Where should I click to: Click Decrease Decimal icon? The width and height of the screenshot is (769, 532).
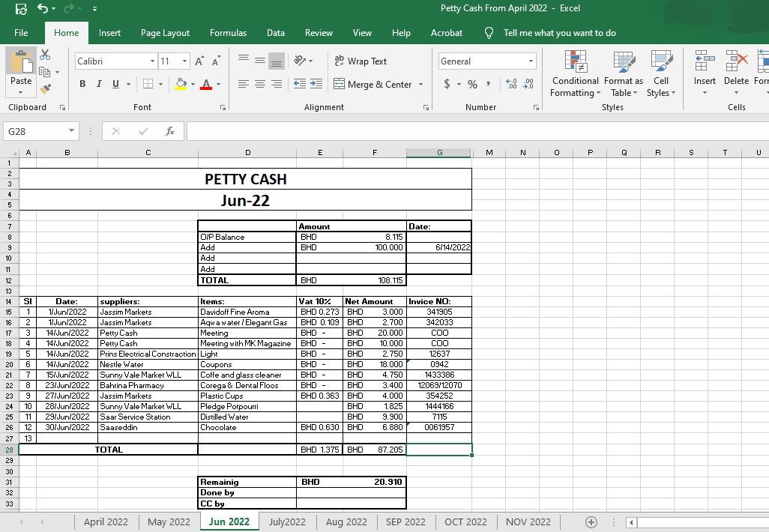tap(528, 84)
